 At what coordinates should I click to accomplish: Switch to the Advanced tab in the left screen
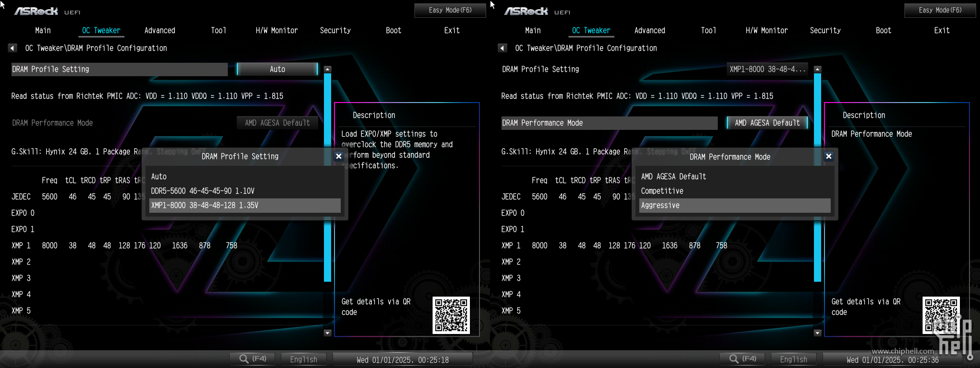point(160,30)
